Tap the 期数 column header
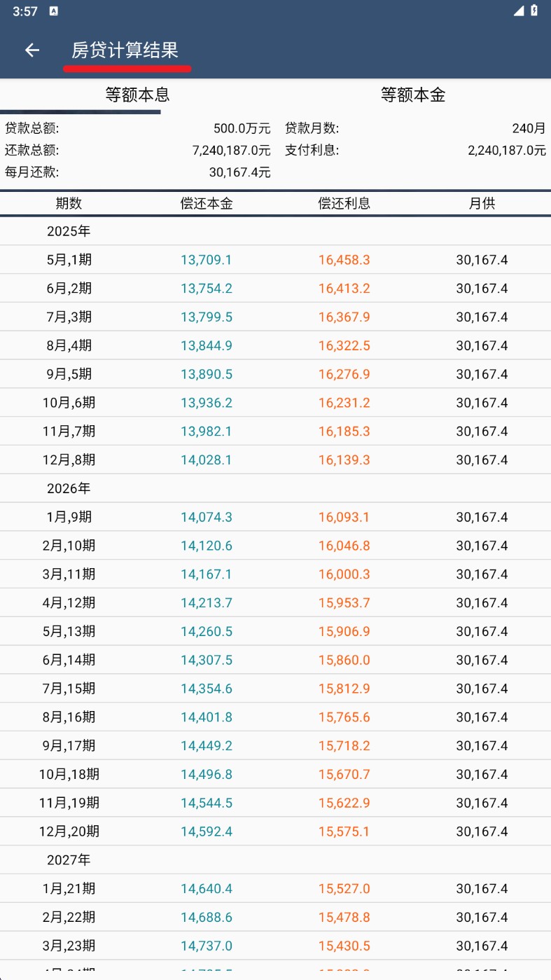The image size is (551, 980). [x=69, y=203]
